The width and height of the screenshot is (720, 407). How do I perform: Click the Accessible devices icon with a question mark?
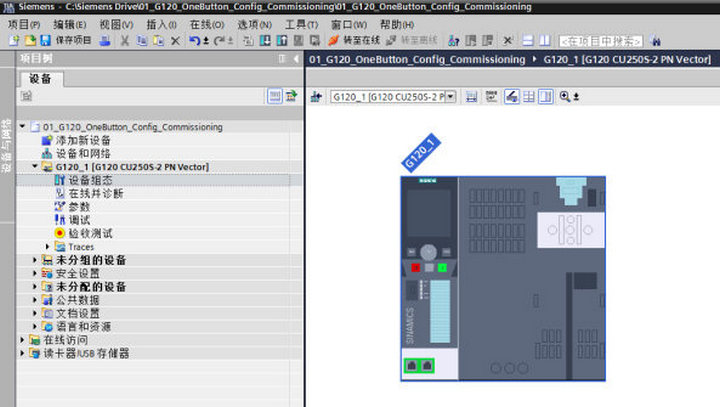pyautogui.click(x=454, y=41)
